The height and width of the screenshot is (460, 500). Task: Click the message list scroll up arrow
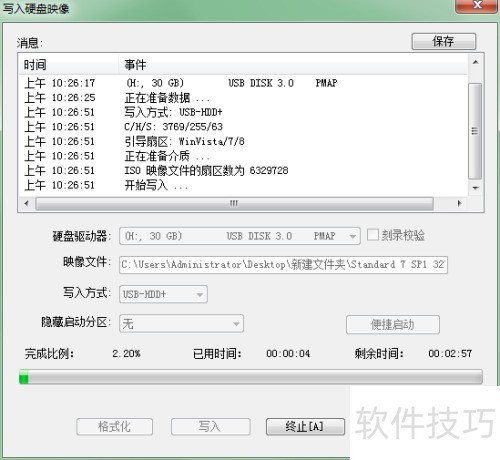(x=476, y=62)
